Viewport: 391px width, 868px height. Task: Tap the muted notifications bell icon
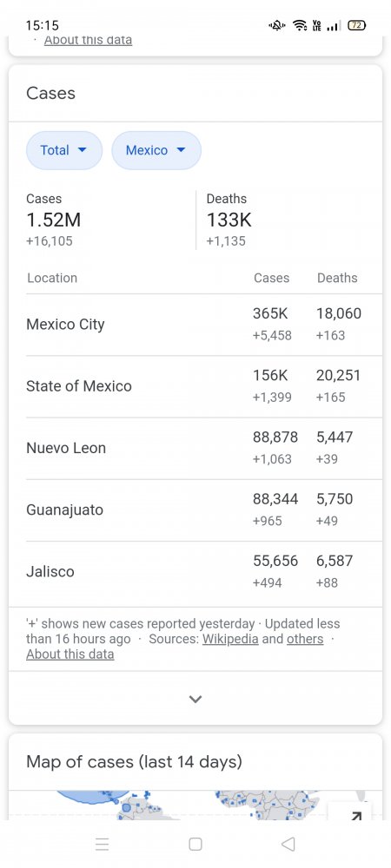(x=277, y=25)
